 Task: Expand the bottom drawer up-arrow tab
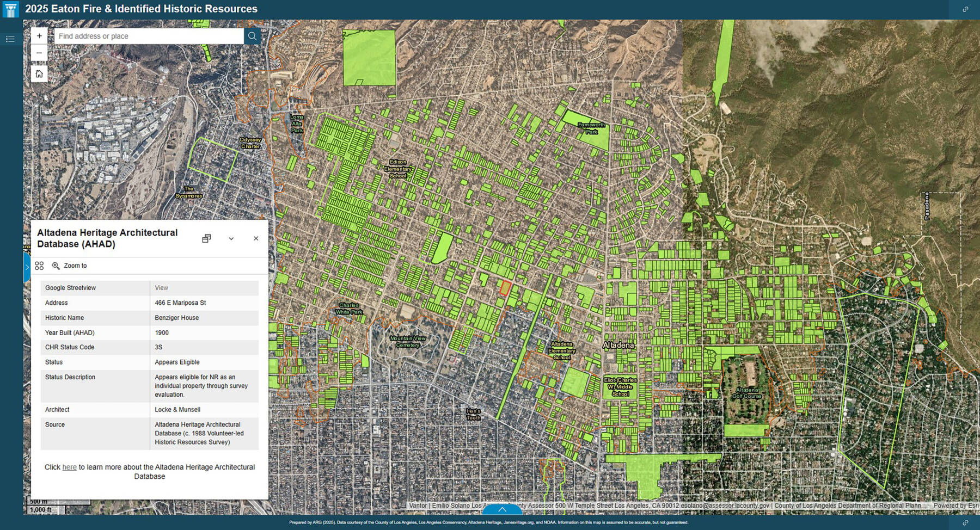pyautogui.click(x=502, y=510)
